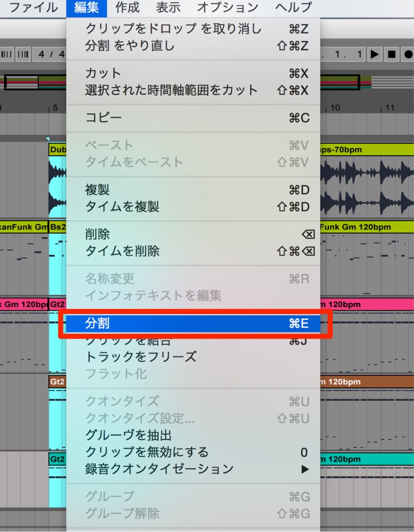Select グルーヴを抽出

[x=193, y=435]
